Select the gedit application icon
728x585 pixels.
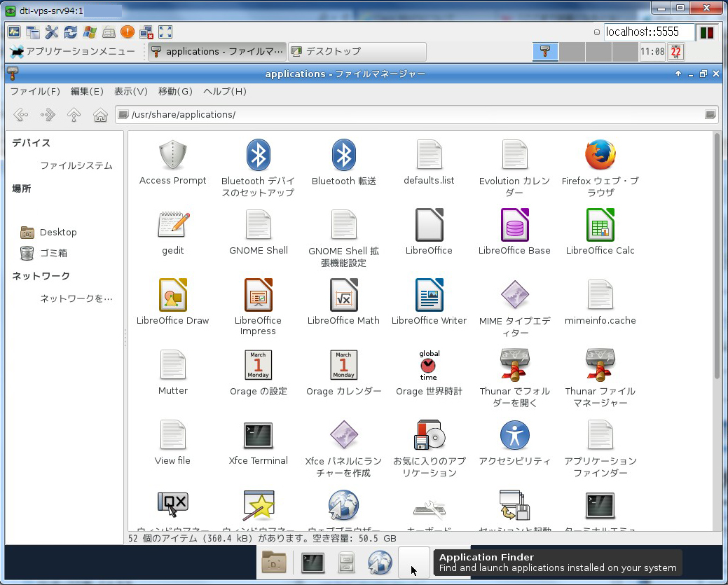coord(172,225)
